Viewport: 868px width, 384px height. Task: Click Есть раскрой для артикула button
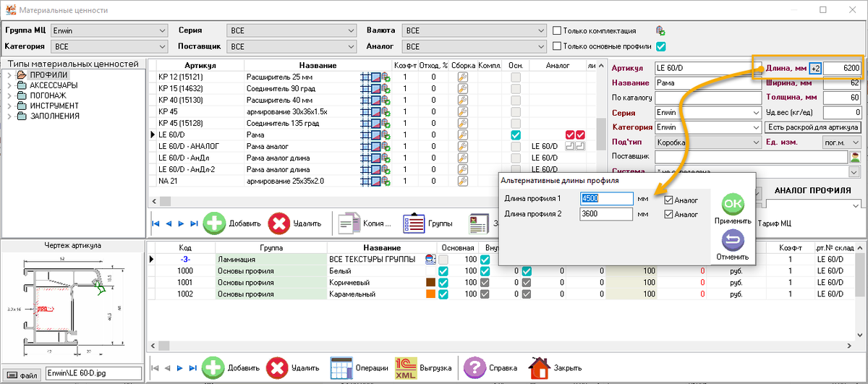tap(813, 127)
